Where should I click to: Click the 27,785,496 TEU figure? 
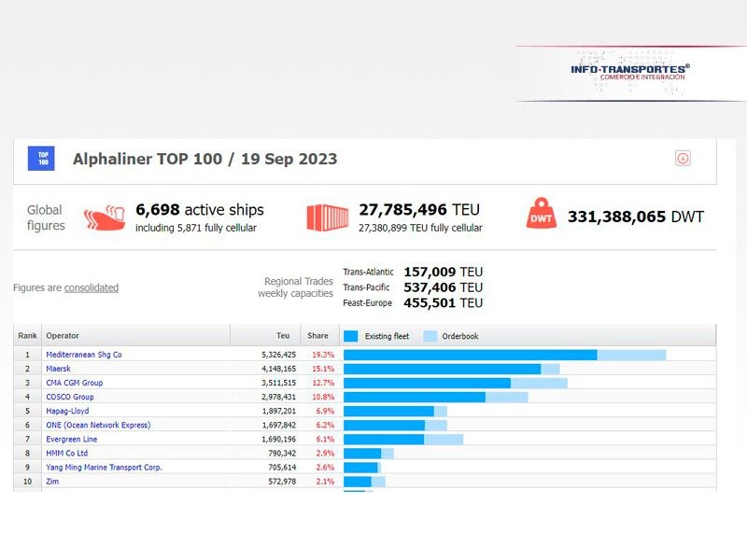[x=419, y=209]
